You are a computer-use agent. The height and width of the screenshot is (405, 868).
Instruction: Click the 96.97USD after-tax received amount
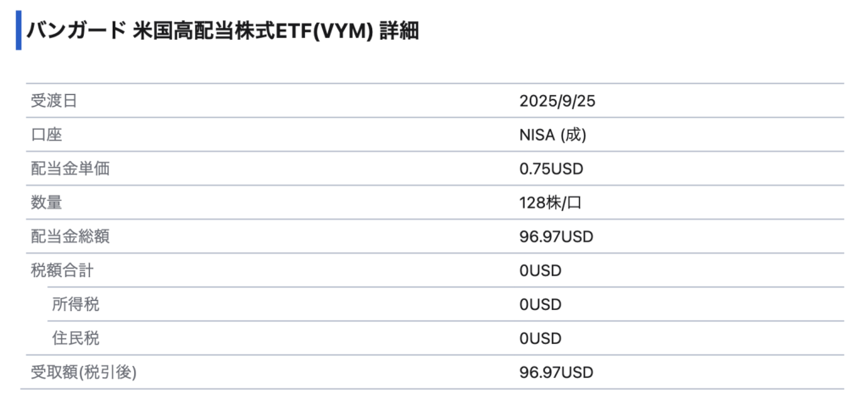coord(556,372)
